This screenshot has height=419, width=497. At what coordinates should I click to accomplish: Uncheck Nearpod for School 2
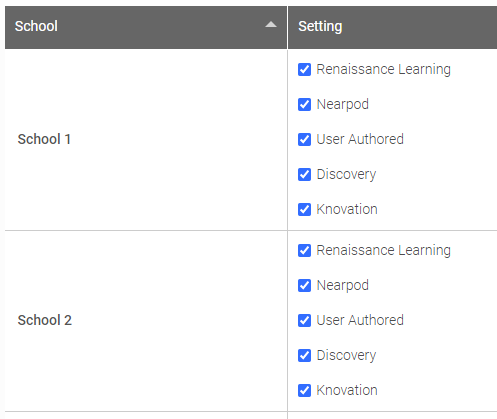[x=304, y=285]
